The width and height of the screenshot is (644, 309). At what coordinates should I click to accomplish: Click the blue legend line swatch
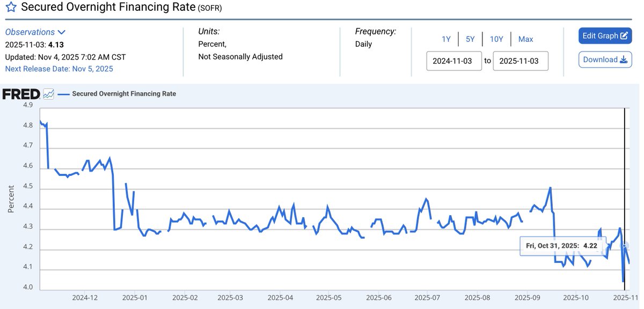coord(64,94)
